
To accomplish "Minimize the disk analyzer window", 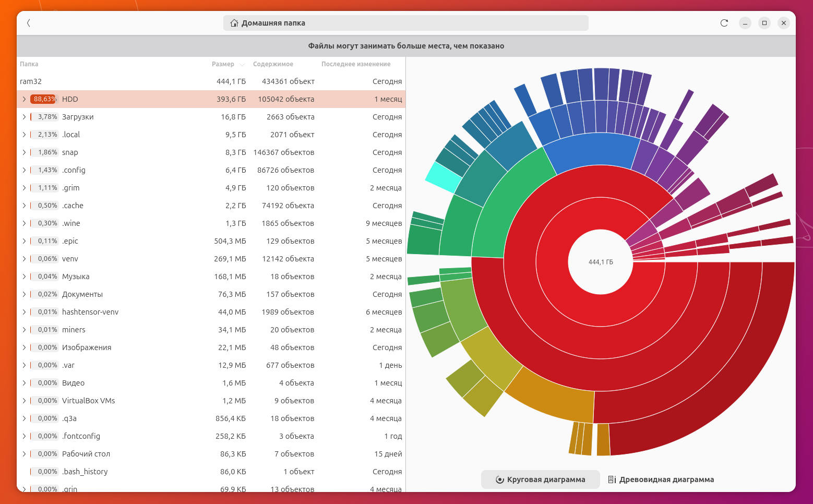I will 745,23.
